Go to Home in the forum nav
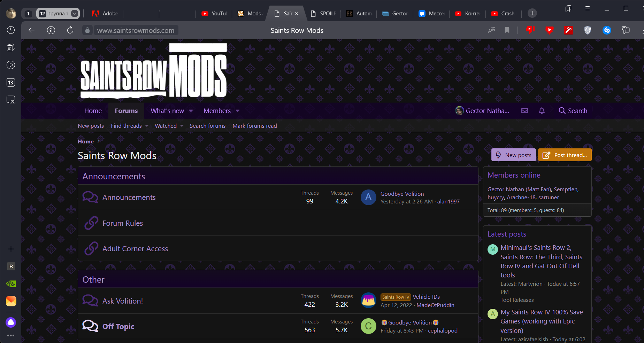This screenshot has height=343, width=644. [93, 111]
